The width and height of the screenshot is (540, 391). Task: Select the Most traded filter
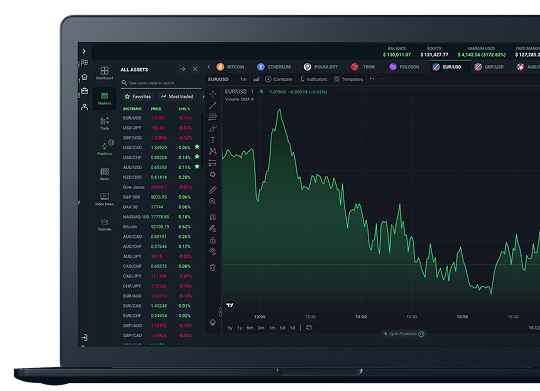coord(177,96)
